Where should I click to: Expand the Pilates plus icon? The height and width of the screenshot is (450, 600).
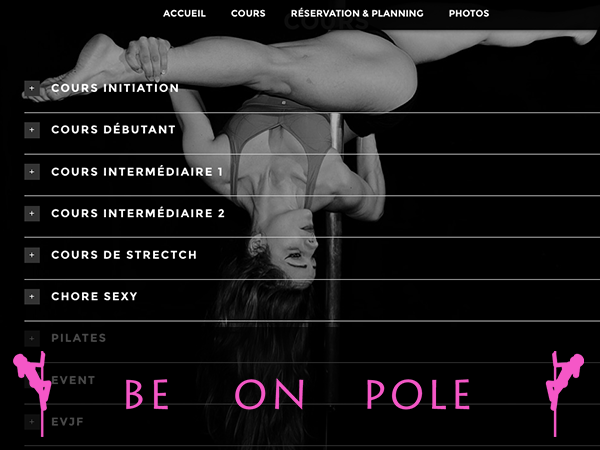(x=32, y=338)
